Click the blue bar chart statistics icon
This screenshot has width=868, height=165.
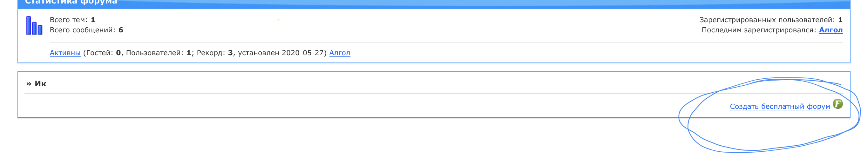coord(34,25)
